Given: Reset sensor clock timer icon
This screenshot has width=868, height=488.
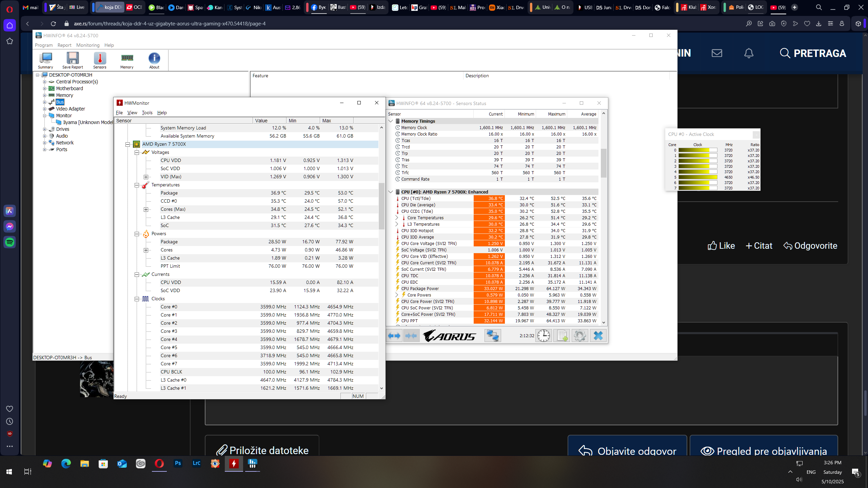Looking at the screenshot, I should point(544,336).
